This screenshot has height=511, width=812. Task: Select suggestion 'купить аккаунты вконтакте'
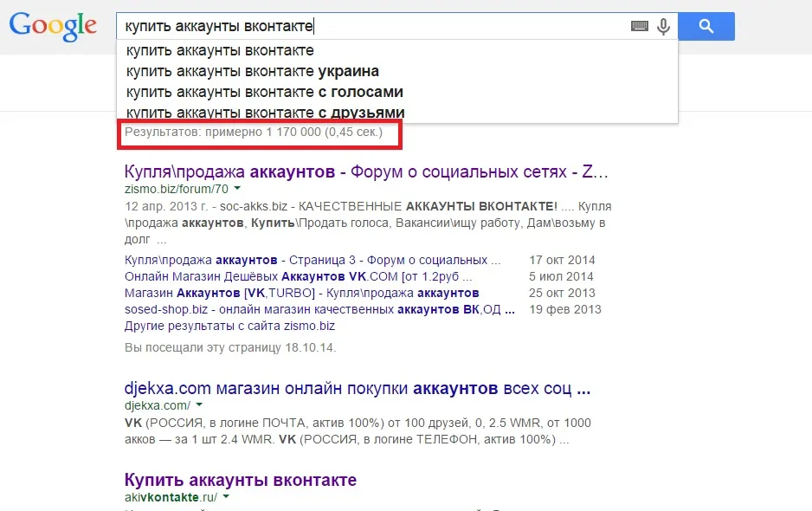[397, 50]
